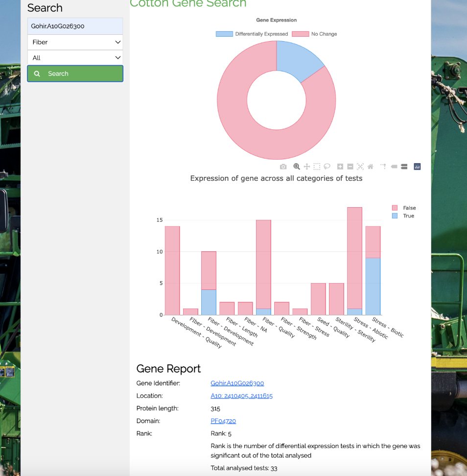
Task: Click the Fiber - Quality pink bar
Action: click(x=263, y=264)
